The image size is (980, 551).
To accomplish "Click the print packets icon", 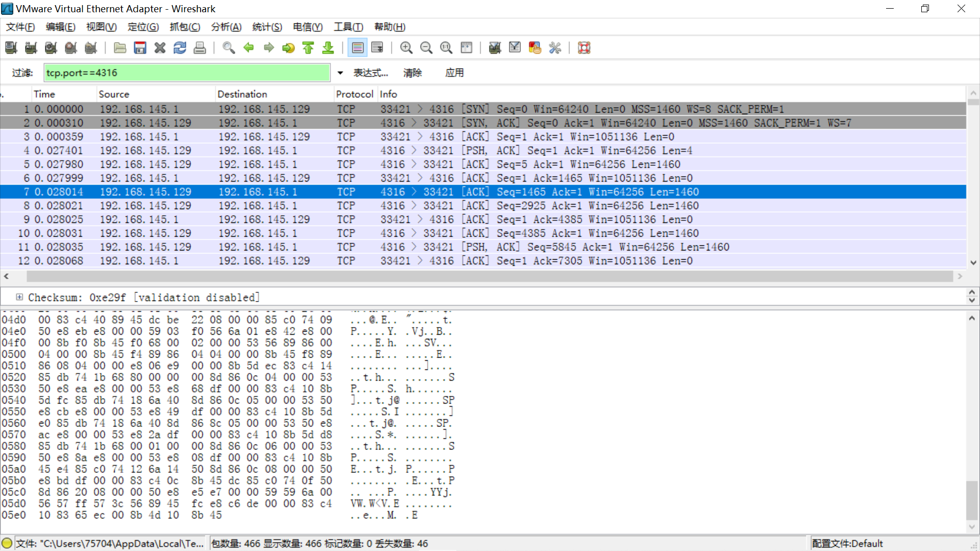I will pyautogui.click(x=200, y=48).
